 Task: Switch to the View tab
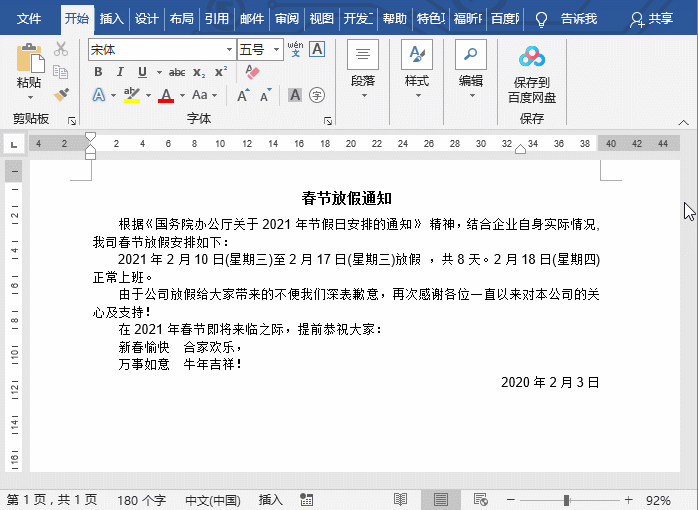pos(321,19)
